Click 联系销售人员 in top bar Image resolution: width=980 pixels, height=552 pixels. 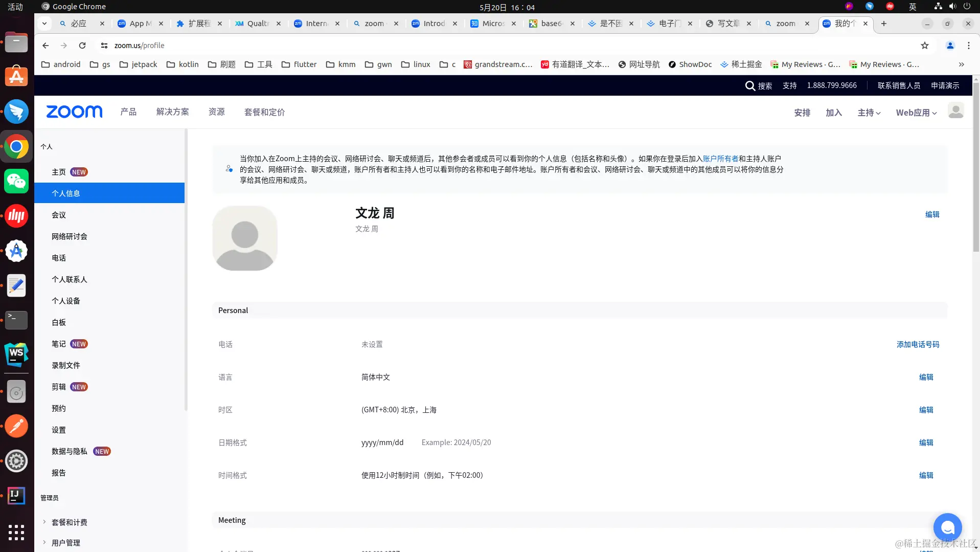coord(899,85)
